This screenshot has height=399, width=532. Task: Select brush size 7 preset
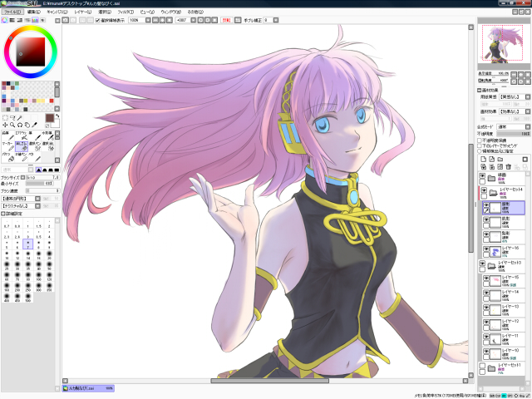27,244
